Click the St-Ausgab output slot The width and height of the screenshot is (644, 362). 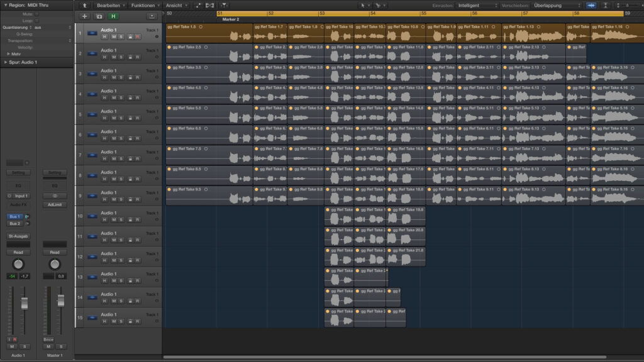(x=18, y=236)
